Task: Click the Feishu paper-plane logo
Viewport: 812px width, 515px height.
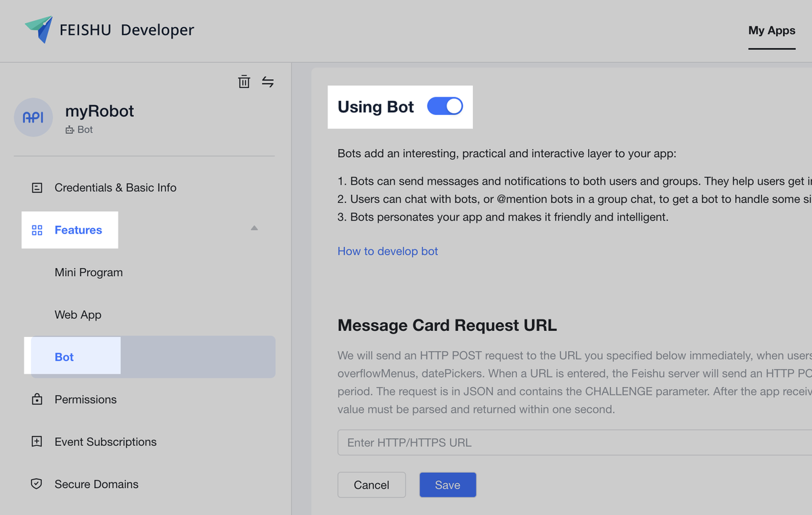Action: coord(39,30)
